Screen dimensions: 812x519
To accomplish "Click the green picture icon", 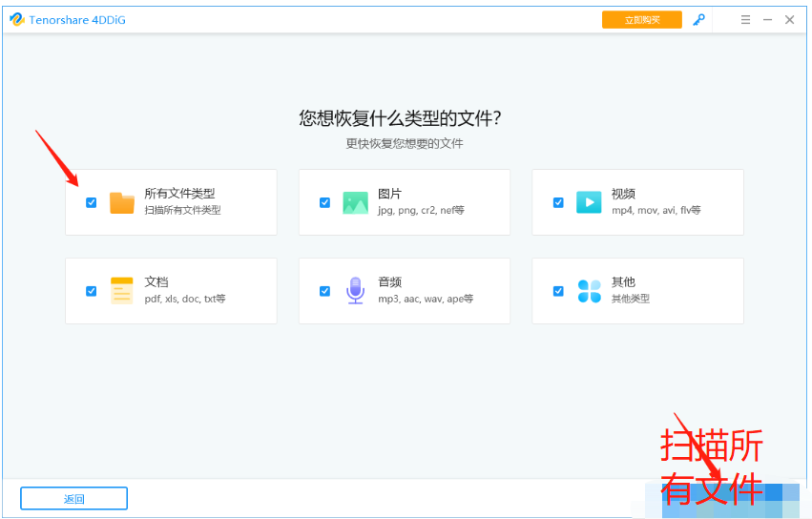I will pyautogui.click(x=355, y=202).
